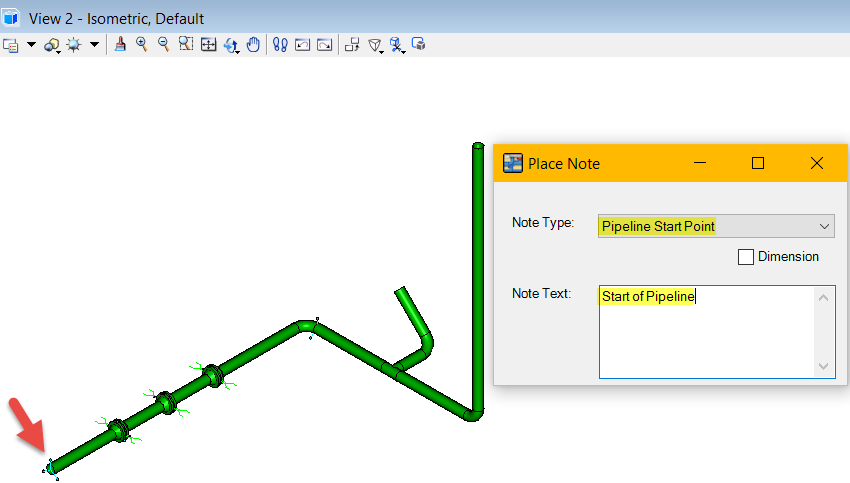This screenshot has height=483, width=850.
Task: Select the Zoom Out magnifier
Action: point(164,44)
